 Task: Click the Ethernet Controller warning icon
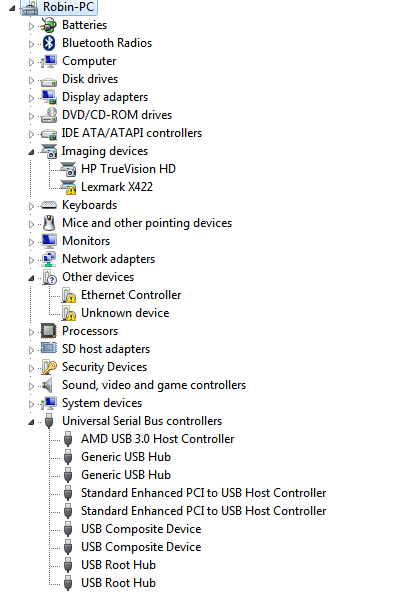click(x=68, y=295)
